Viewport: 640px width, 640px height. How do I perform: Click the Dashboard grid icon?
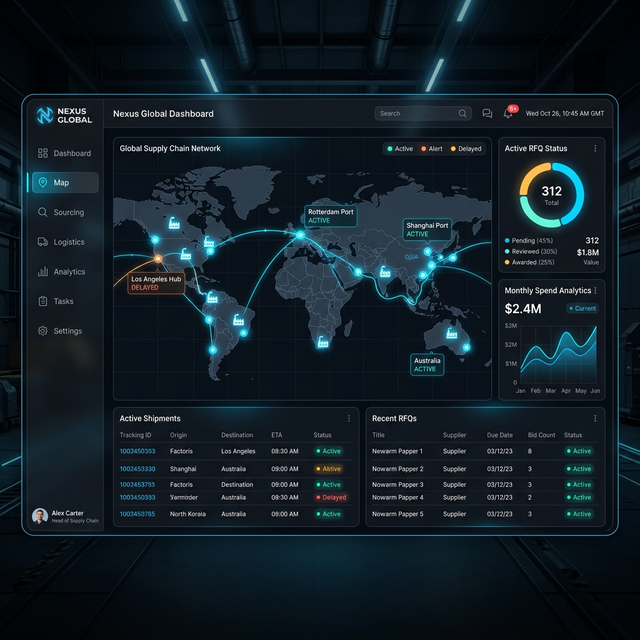click(43, 153)
